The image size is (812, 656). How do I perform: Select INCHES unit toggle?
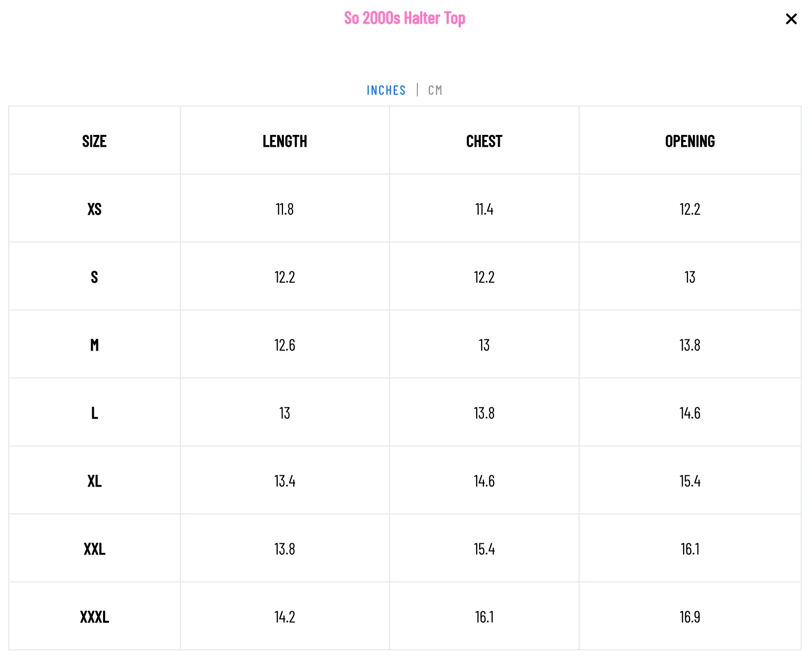click(386, 90)
